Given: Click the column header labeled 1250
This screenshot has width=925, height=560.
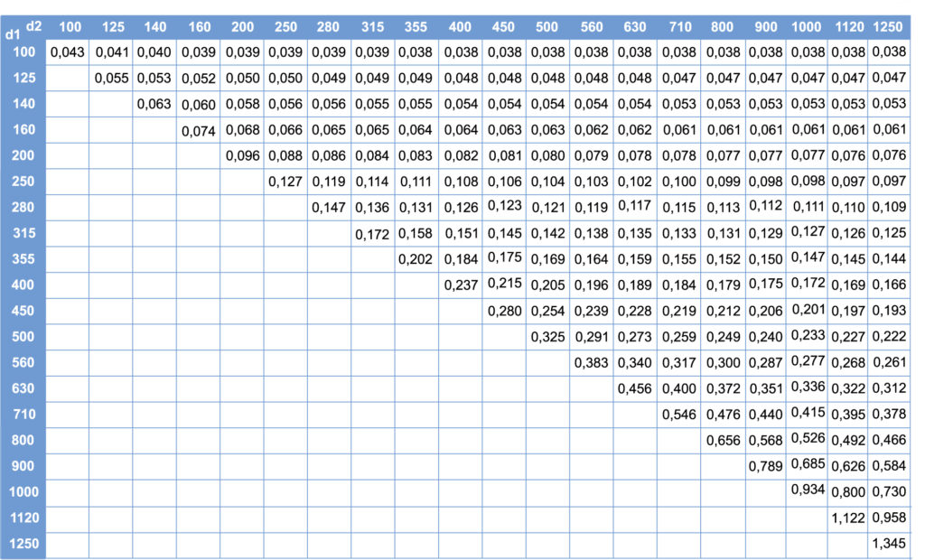Looking at the screenshot, I should (x=889, y=27).
